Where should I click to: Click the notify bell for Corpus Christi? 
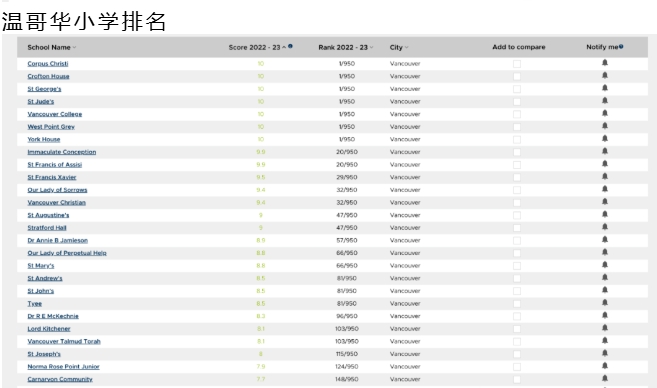[605, 63]
